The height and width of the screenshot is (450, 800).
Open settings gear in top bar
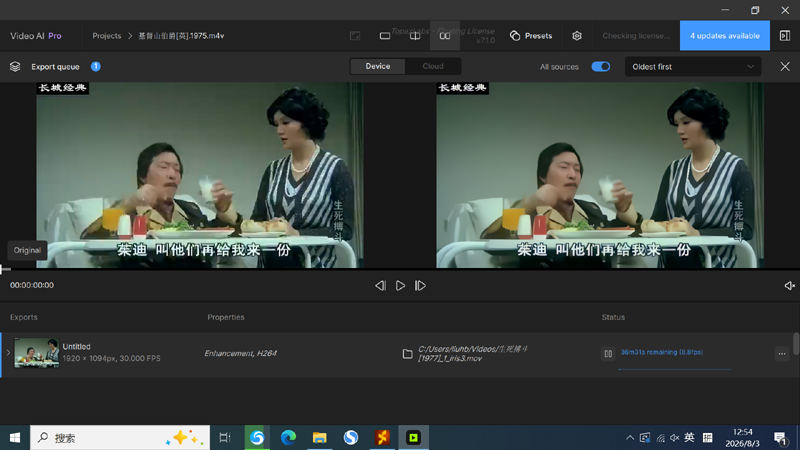pyautogui.click(x=577, y=36)
